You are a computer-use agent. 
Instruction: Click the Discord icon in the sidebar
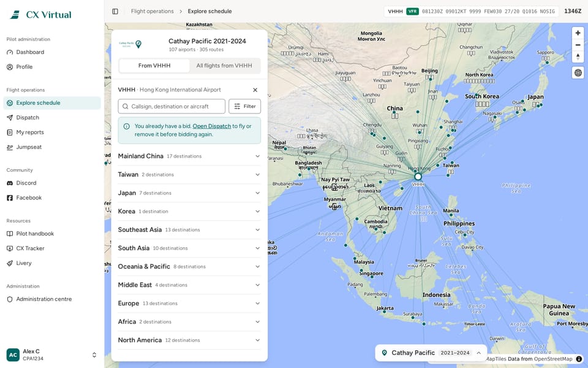(x=10, y=183)
